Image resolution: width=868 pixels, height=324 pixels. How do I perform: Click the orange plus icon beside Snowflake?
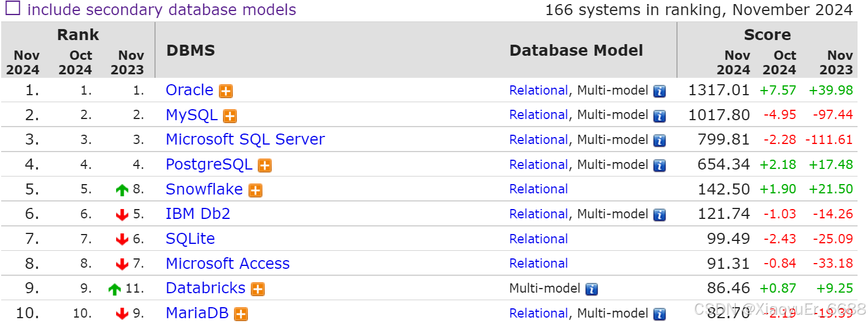click(x=255, y=191)
